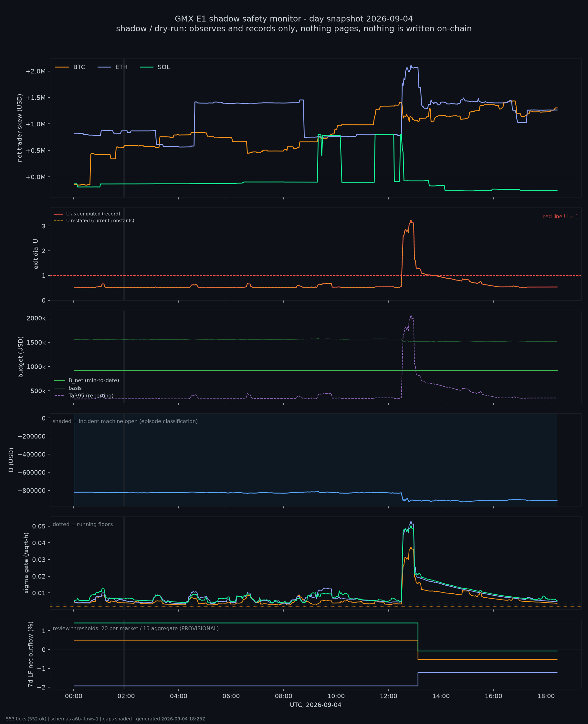
Task: Click the 'budget (USD)' axis label
Action: coord(21,357)
